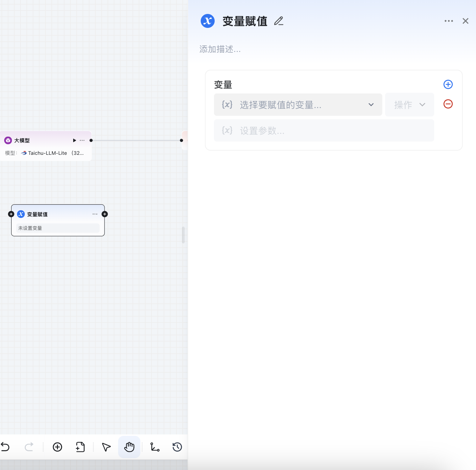Open the 大模型 node's ellipsis menu
The image size is (476, 470).
82,140
